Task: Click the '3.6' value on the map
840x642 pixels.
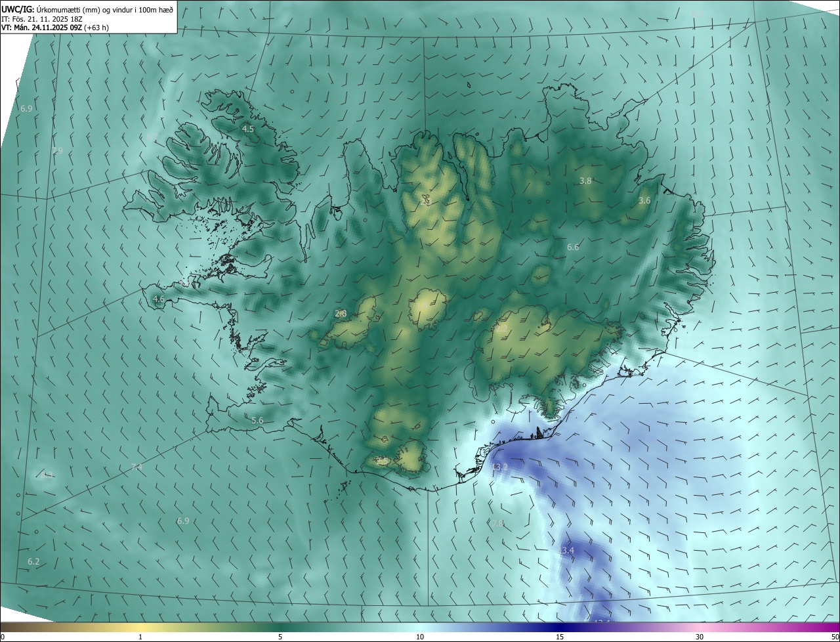Action: (x=644, y=201)
